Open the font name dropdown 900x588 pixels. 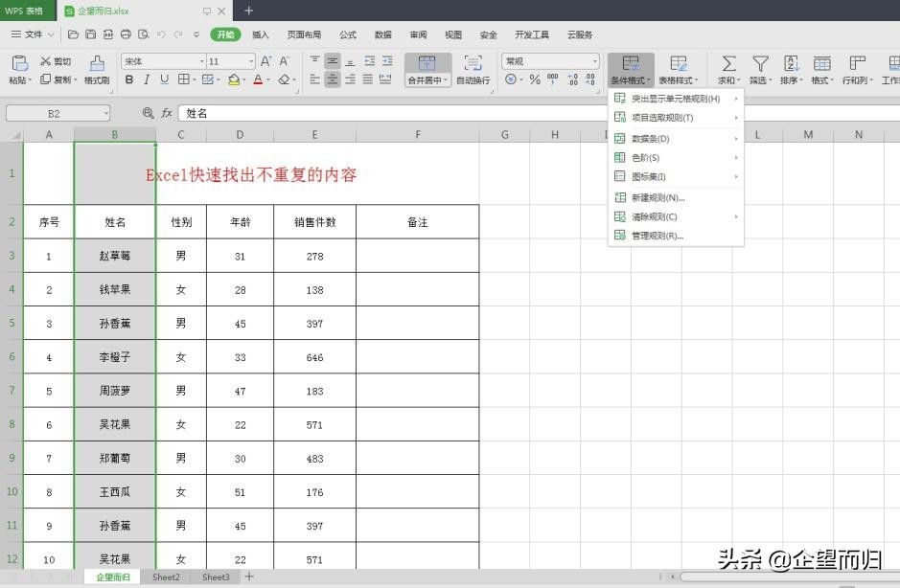(x=202, y=61)
